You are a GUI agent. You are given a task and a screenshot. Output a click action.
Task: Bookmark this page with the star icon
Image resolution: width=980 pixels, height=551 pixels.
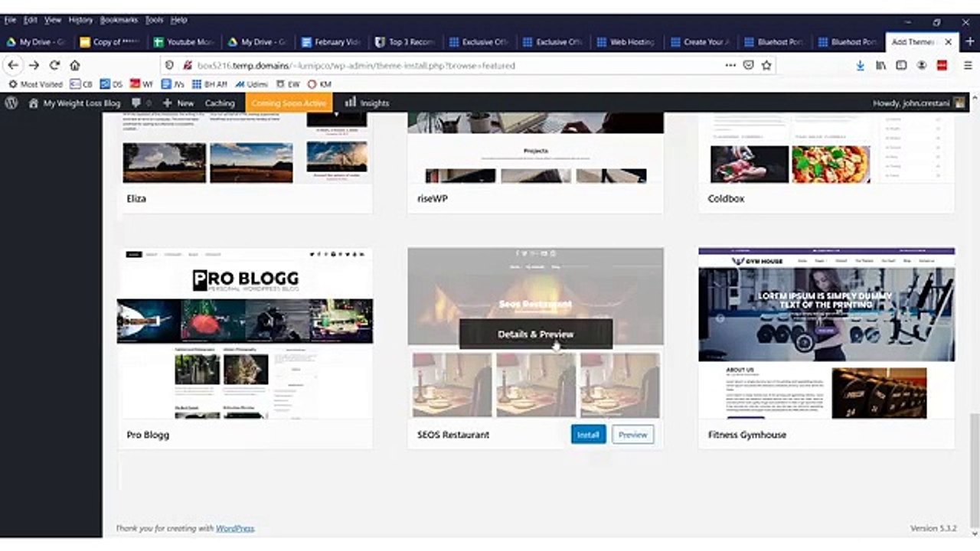pos(766,66)
